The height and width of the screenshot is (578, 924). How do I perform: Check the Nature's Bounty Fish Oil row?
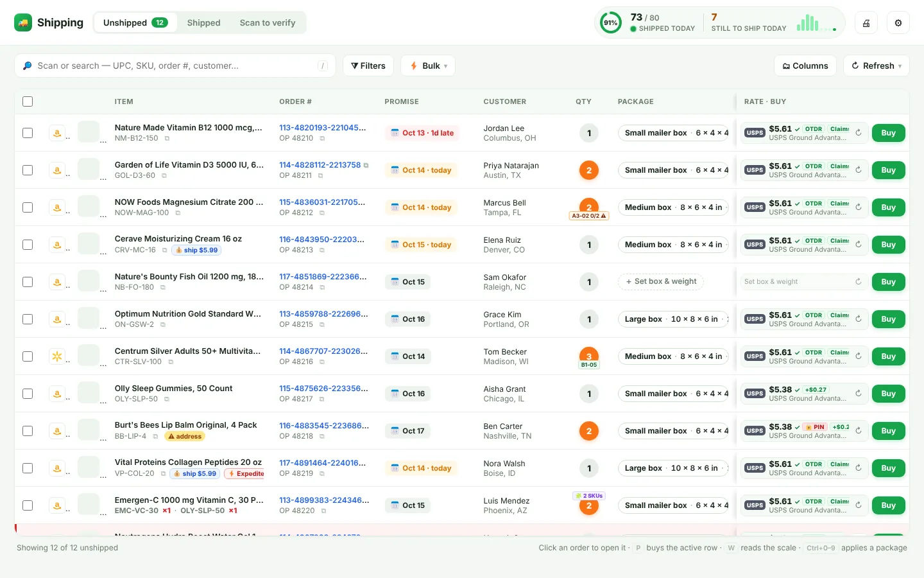tap(28, 282)
